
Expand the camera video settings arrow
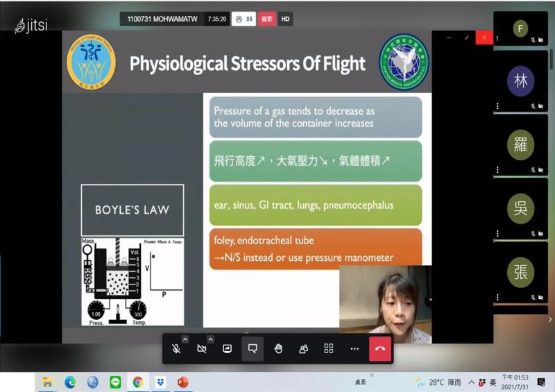210,339
